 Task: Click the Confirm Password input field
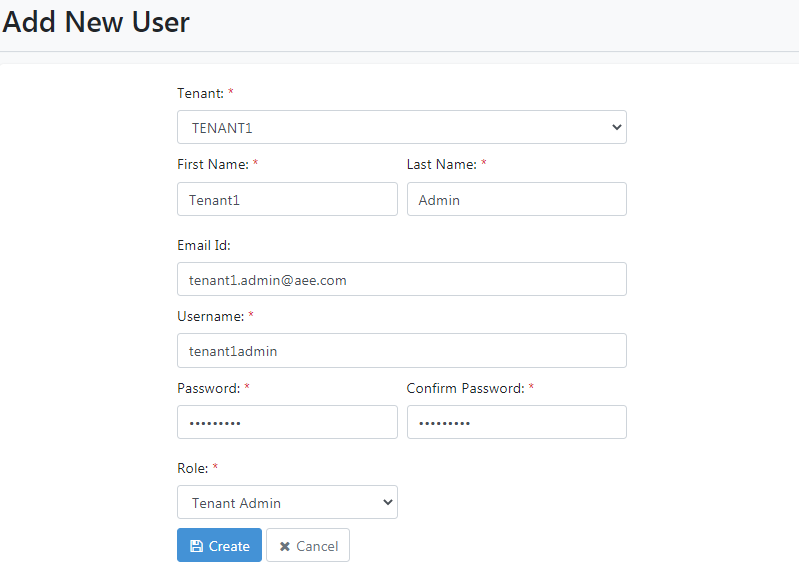(517, 422)
